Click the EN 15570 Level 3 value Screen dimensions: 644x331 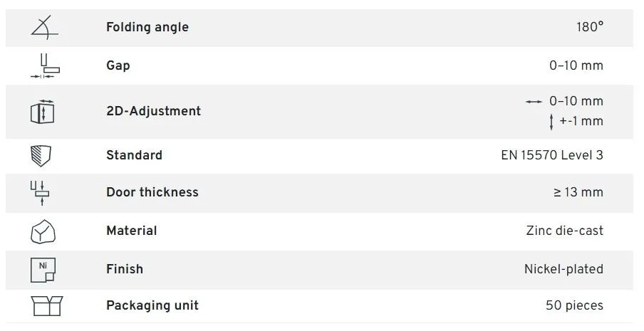(x=551, y=155)
